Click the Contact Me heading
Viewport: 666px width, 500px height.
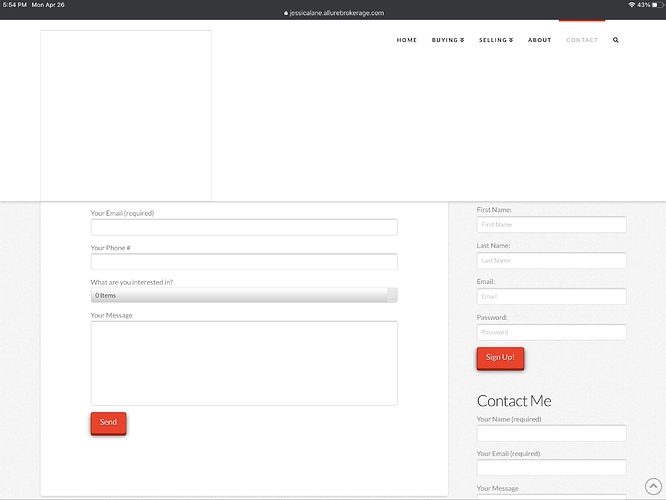point(514,401)
